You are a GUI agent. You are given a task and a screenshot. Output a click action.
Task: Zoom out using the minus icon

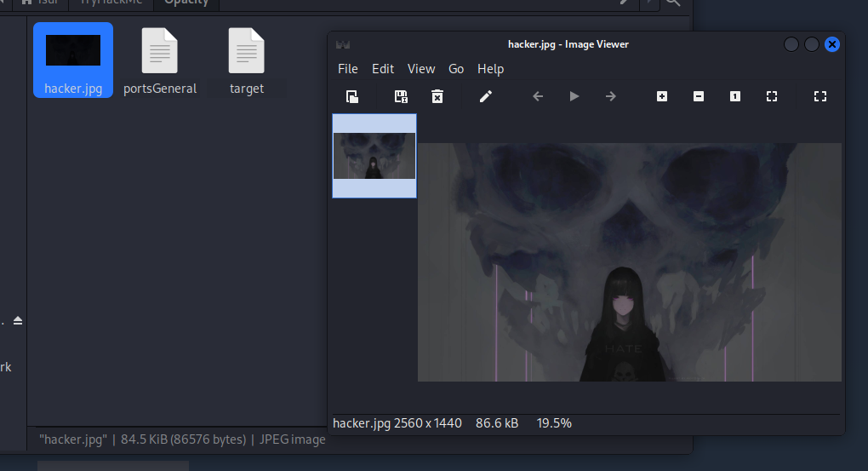[699, 96]
